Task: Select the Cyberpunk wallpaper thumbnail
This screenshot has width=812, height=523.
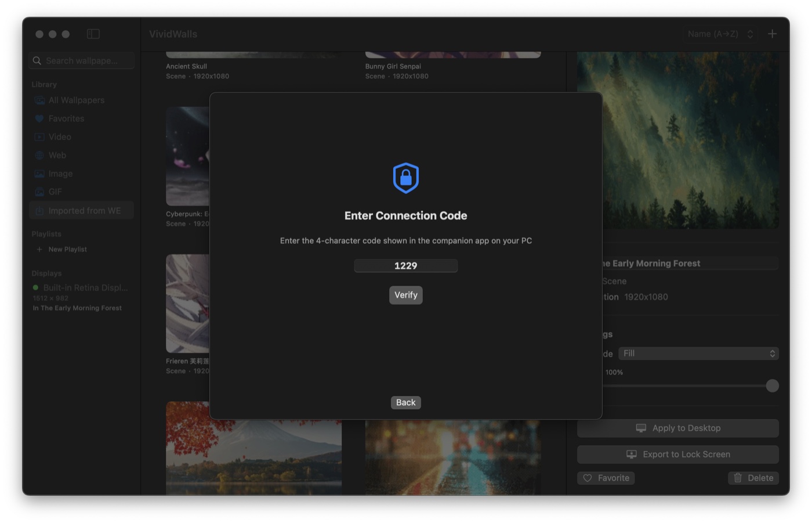Action: pos(187,156)
